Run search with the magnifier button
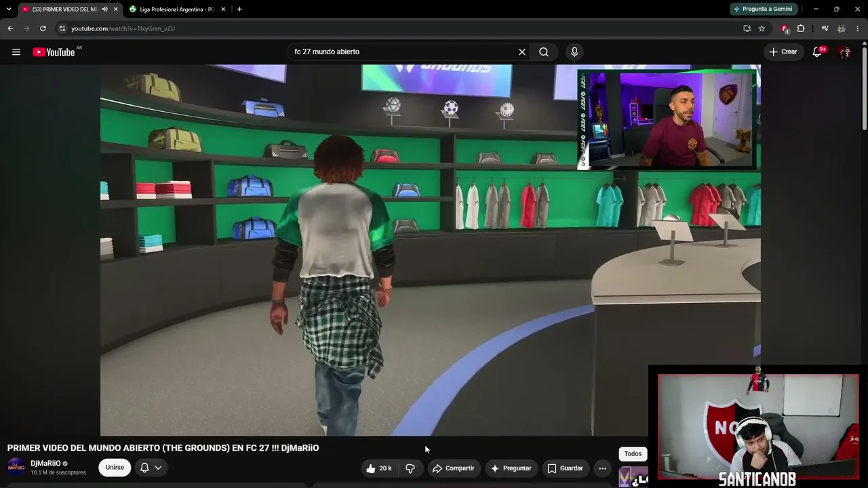 tap(544, 52)
